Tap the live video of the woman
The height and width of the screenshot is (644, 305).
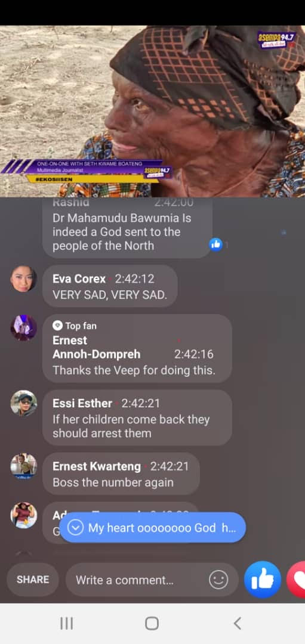[153, 112]
